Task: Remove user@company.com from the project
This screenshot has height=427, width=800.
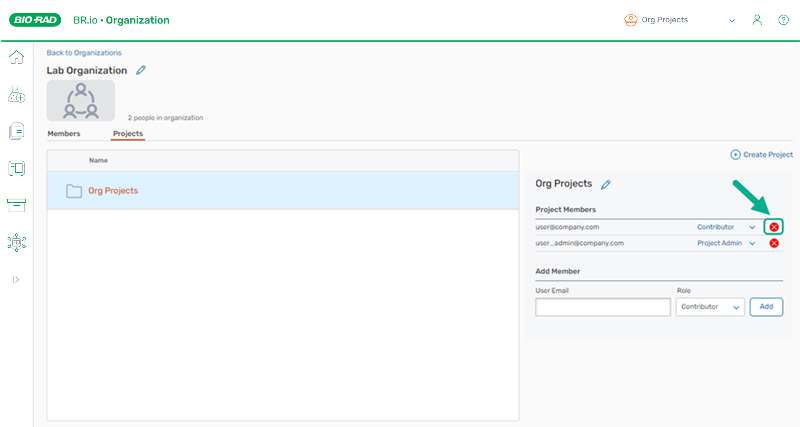Action: pos(773,227)
